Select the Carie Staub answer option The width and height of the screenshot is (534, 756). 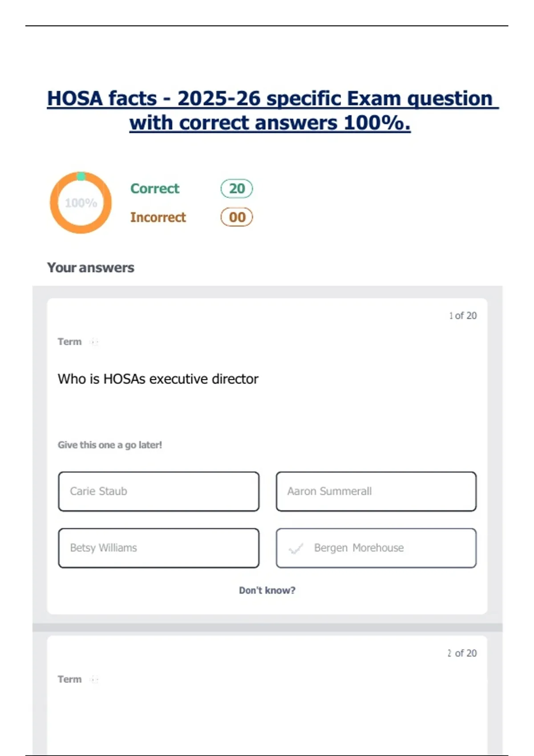[x=158, y=491]
